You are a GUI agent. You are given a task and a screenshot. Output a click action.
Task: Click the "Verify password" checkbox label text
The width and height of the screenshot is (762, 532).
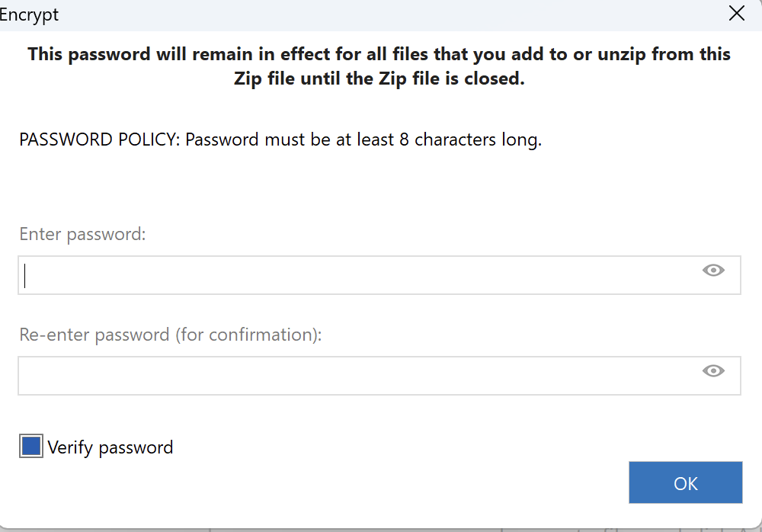pos(110,447)
